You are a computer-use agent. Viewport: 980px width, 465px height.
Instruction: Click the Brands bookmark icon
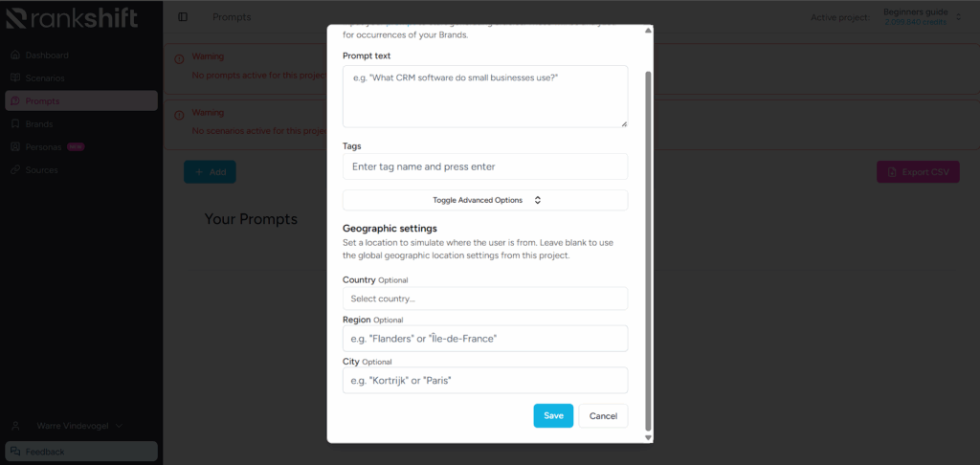pos(15,123)
